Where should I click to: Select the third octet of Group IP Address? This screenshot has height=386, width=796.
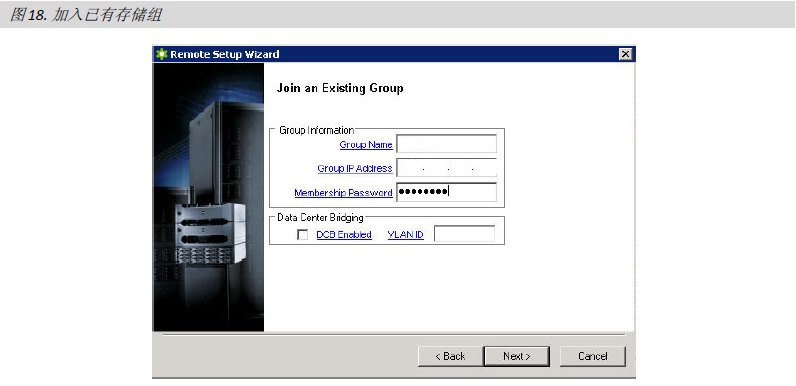tap(461, 168)
